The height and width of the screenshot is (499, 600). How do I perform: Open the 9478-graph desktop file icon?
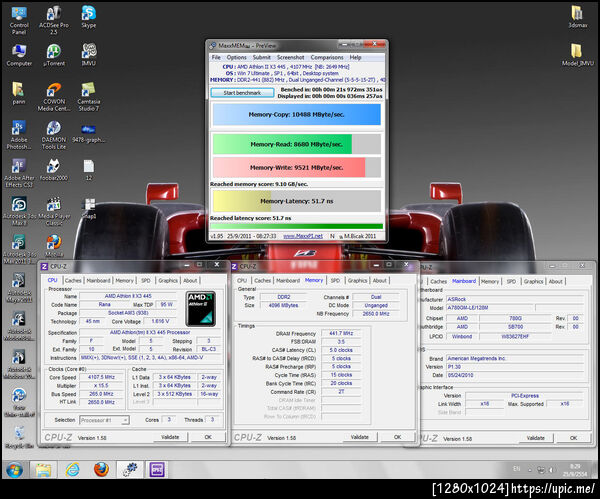click(88, 133)
